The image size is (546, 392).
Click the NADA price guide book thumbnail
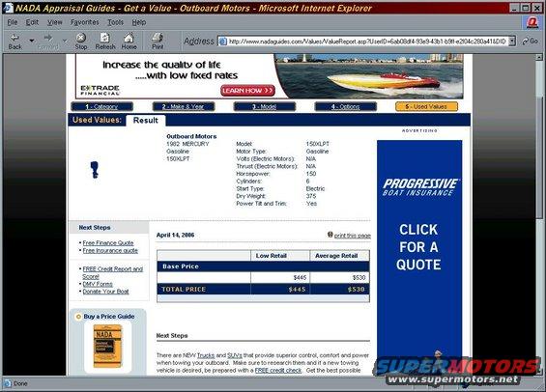pyautogui.click(x=108, y=346)
